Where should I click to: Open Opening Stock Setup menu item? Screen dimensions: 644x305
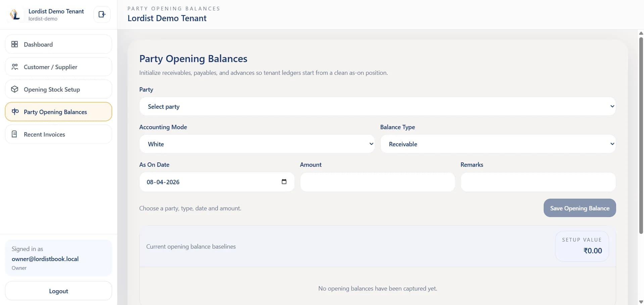(x=58, y=89)
